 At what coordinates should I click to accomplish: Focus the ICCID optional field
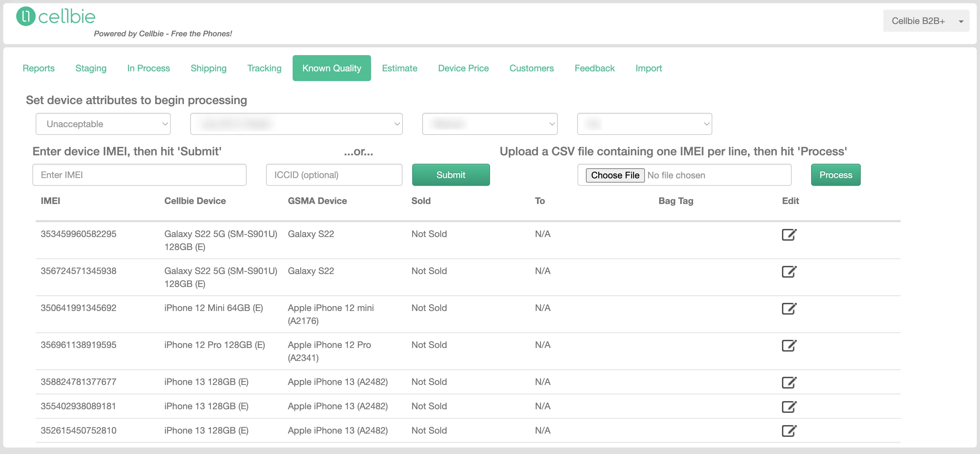pos(334,175)
